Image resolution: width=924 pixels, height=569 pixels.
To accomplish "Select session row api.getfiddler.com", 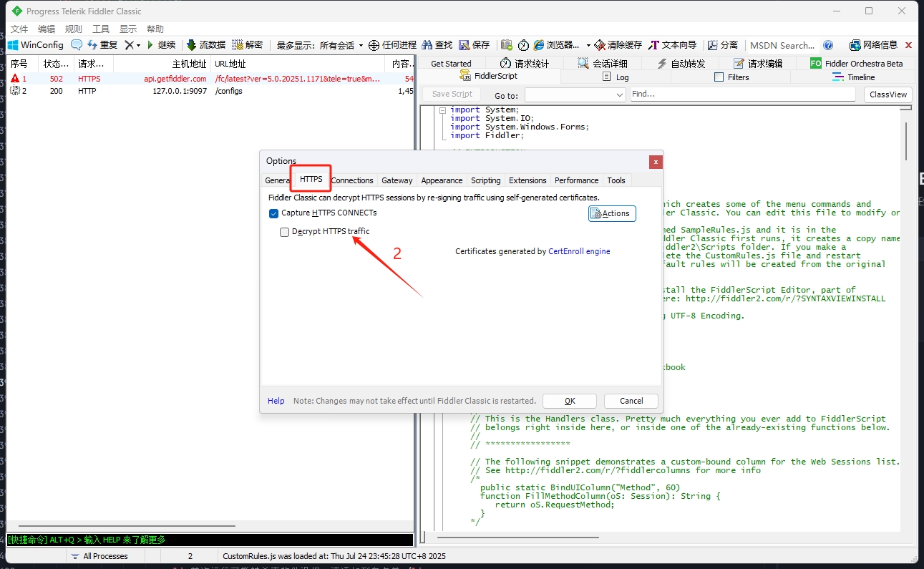I will pos(210,79).
